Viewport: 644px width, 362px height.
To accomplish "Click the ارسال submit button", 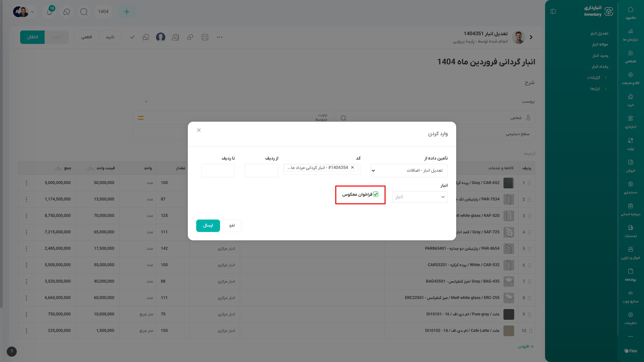I will coord(208,226).
